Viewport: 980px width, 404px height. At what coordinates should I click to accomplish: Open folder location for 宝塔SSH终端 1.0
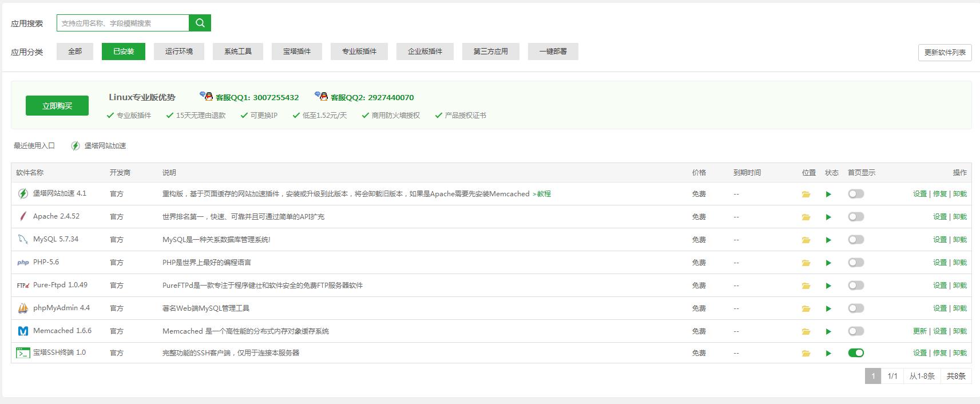(x=806, y=353)
